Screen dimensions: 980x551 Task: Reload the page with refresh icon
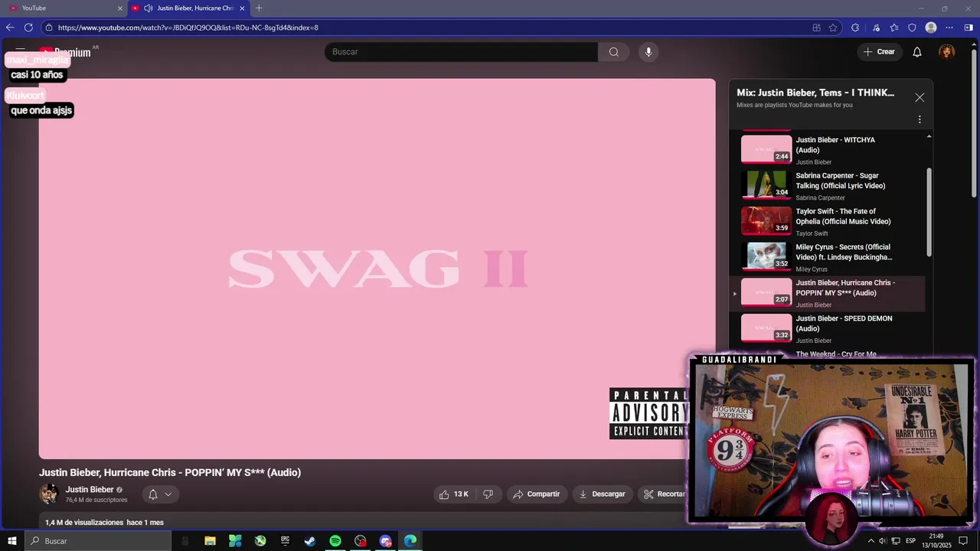coord(28,28)
